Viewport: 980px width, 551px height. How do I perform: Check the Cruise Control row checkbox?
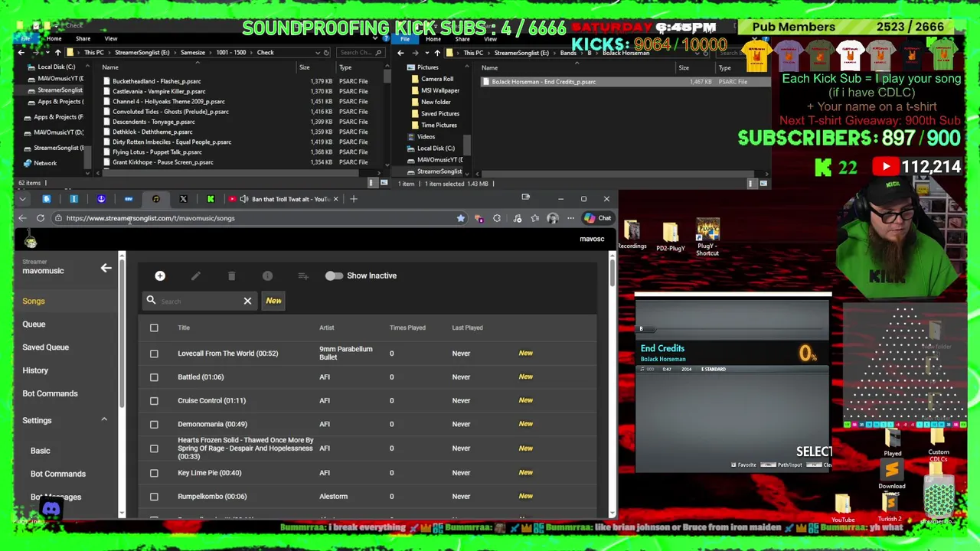[154, 401]
